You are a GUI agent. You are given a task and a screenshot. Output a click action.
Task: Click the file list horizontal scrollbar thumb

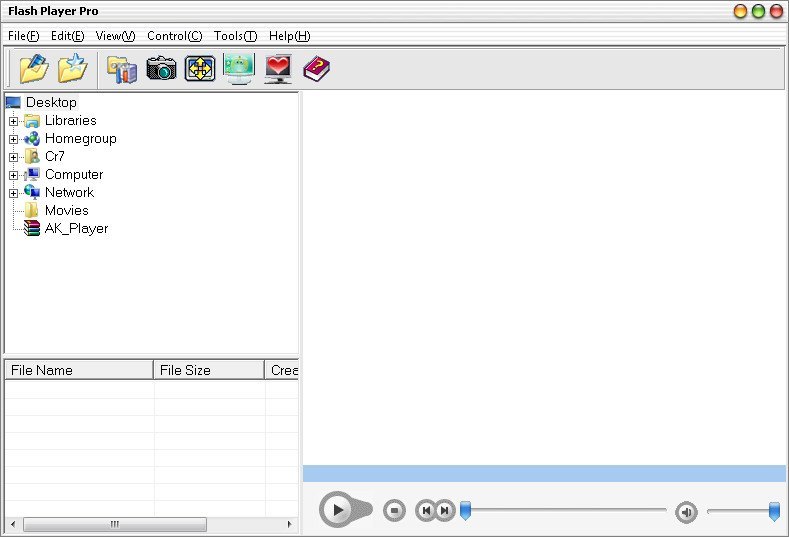(115, 524)
